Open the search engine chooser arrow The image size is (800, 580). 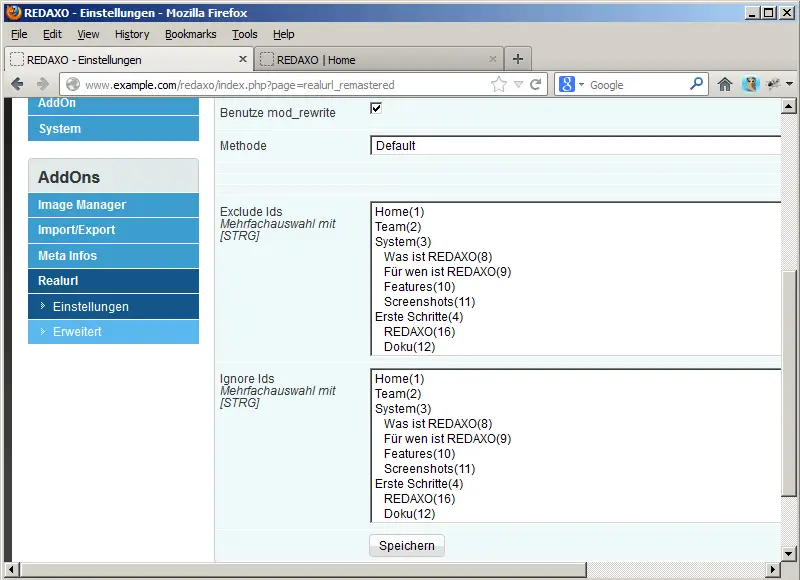coord(581,85)
